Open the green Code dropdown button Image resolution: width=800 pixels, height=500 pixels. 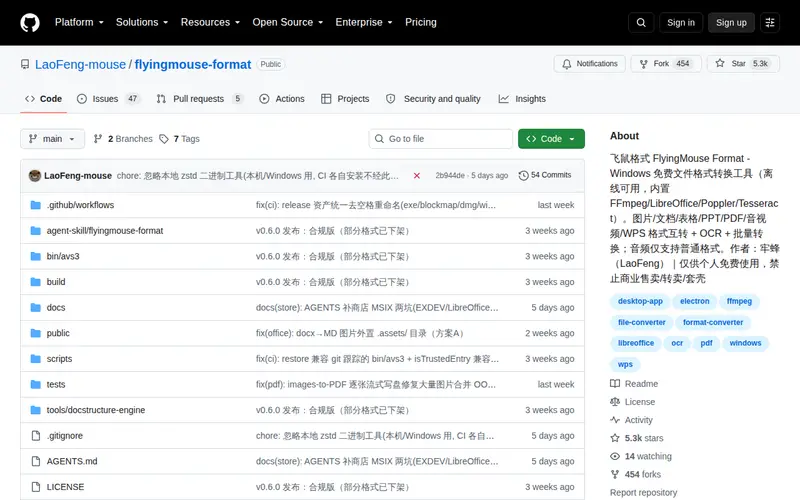(551, 139)
